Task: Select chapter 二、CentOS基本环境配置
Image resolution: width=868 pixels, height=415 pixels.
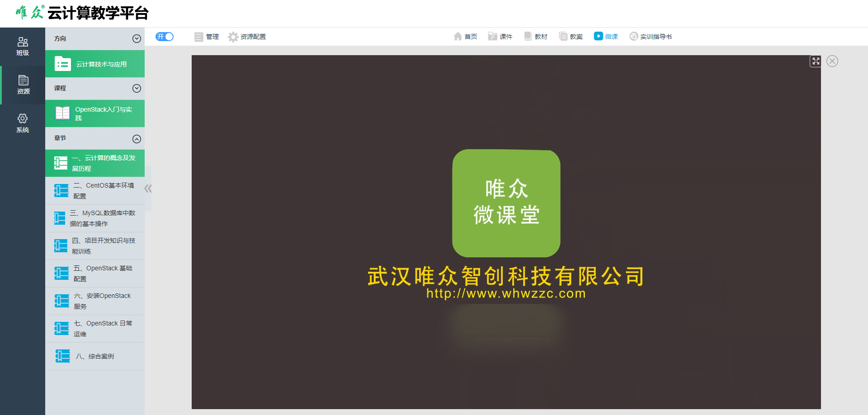Action: pyautogui.click(x=95, y=191)
